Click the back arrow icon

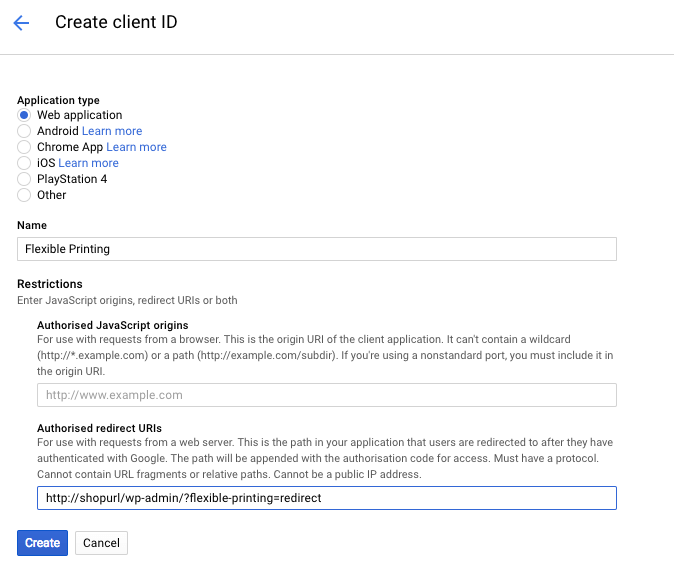pyautogui.click(x=21, y=23)
